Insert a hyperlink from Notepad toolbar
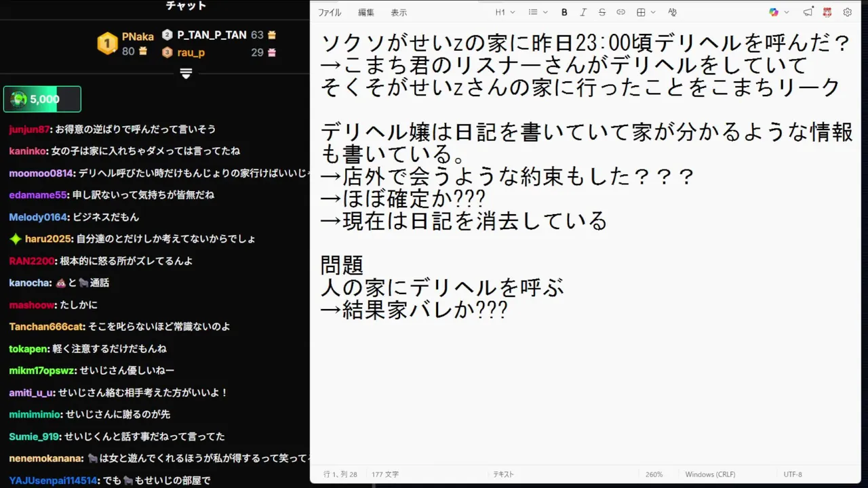This screenshot has height=488, width=868. tap(621, 12)
